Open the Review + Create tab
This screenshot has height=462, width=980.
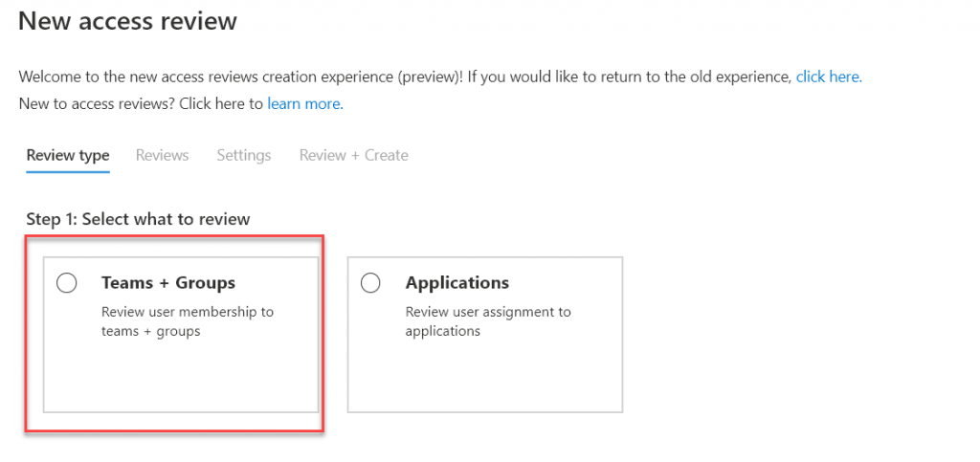click(354, 155)
